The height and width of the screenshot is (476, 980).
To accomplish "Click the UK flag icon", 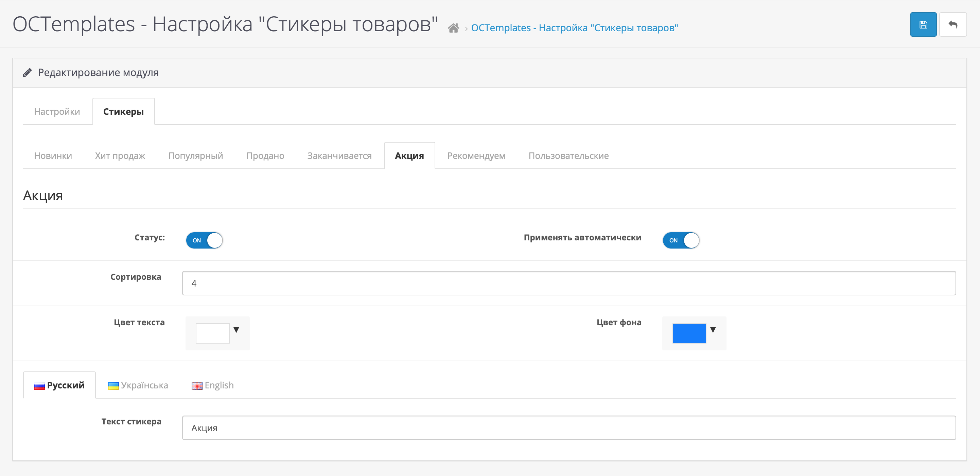I will click(197, 386).
